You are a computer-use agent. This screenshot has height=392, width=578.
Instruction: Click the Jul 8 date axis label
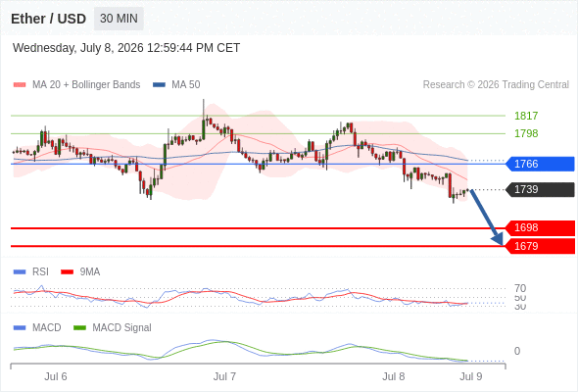(x=393, y=376)
